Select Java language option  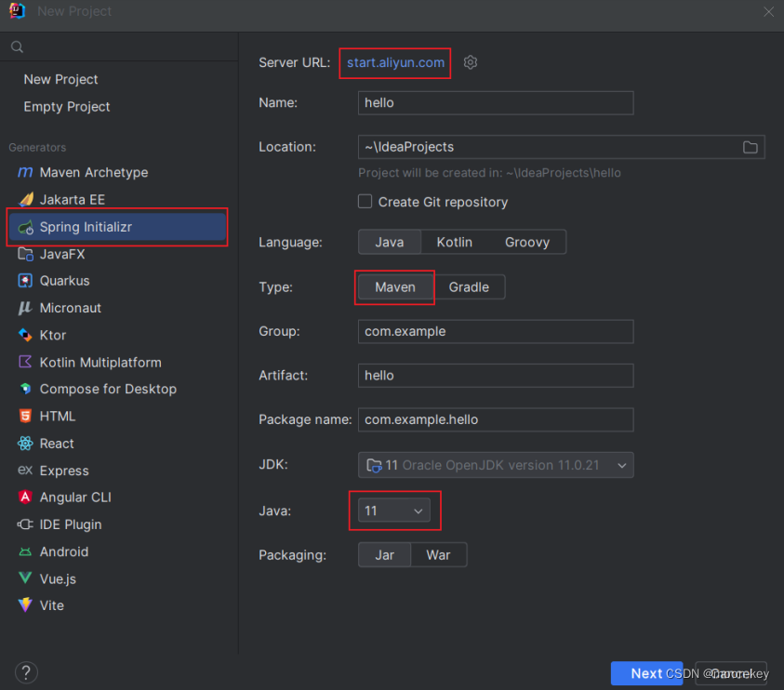click(x=390, y=242)
